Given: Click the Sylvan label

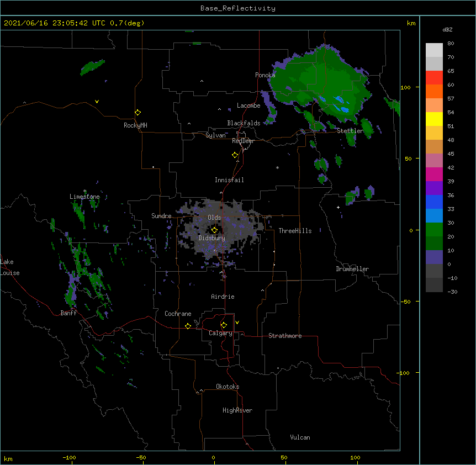Looking at the screenshot, I should pos(215,135).
